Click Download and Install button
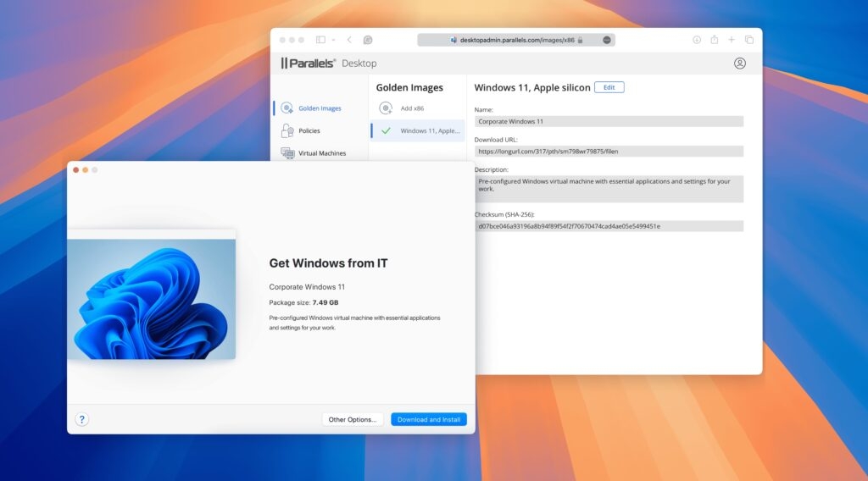 (428, 419)
